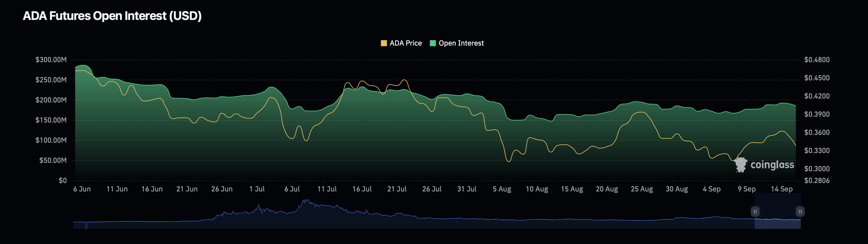Click the 11 Jul date label
Image resolution: width=868 pixels, height=244 pixels.
pos(327,189)
